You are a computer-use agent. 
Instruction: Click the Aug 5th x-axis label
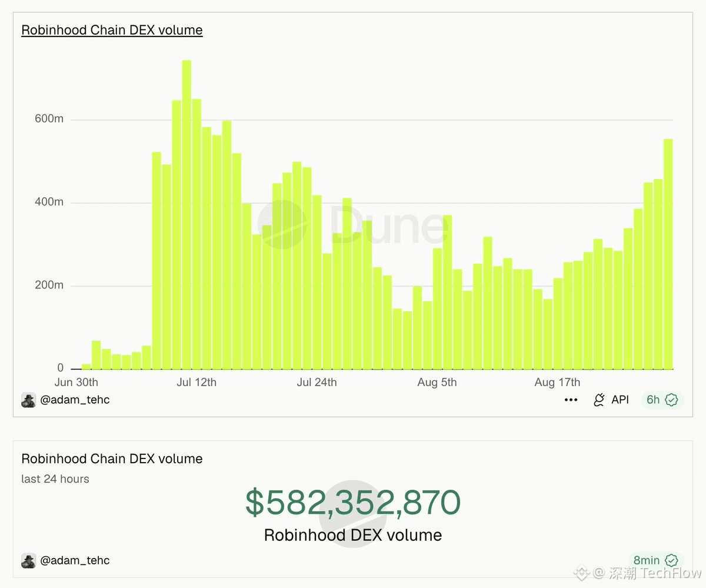pyautogui.click(x=437, y=383)
